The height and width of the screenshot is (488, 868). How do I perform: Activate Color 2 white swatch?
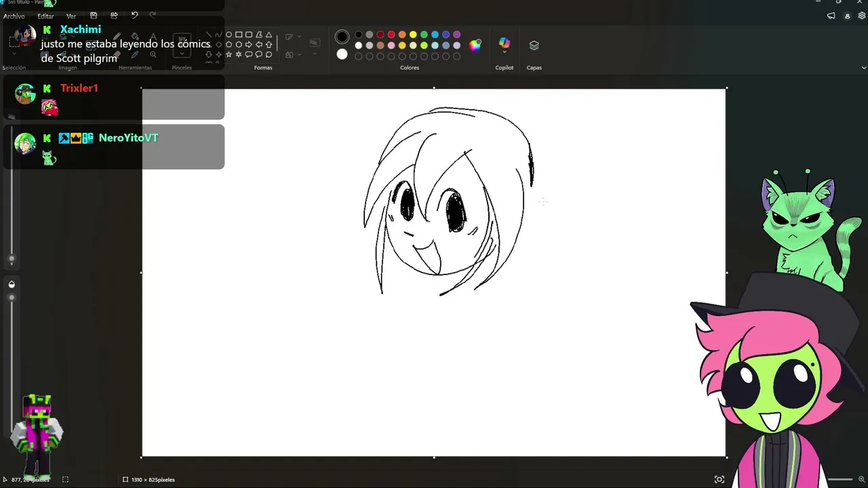(342, 54)
